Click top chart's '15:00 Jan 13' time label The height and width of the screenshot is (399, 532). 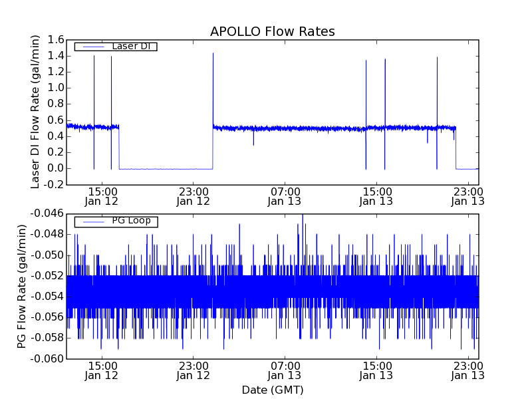click(x=376, y=197)
